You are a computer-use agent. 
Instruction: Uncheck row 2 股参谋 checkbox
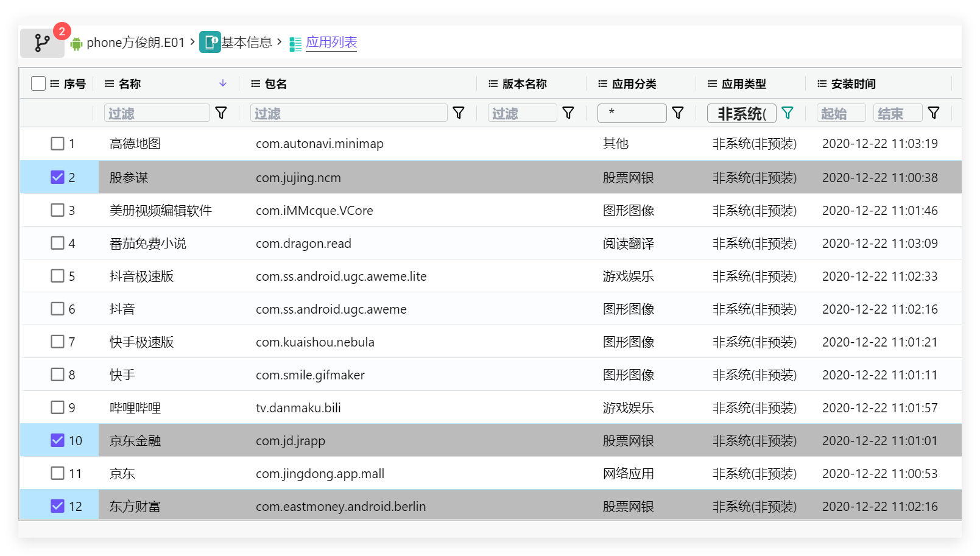[x=57, y=177]
